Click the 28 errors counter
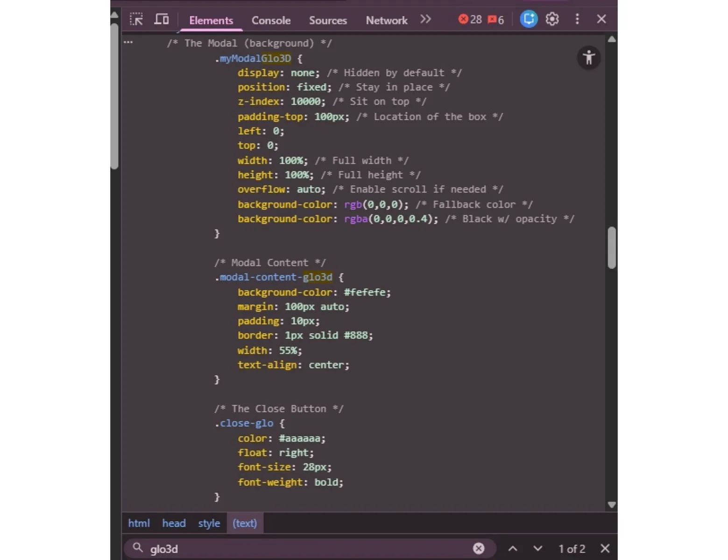The width and height of the screenshot is (728, 560). tap(470, 19)
